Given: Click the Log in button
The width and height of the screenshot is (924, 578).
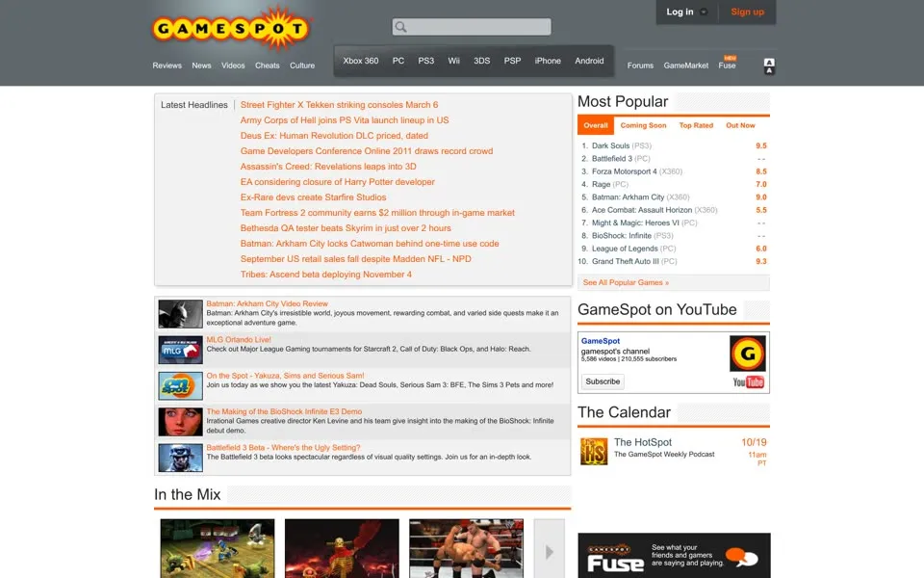Looking at the screenshot, I should [680, 12].
